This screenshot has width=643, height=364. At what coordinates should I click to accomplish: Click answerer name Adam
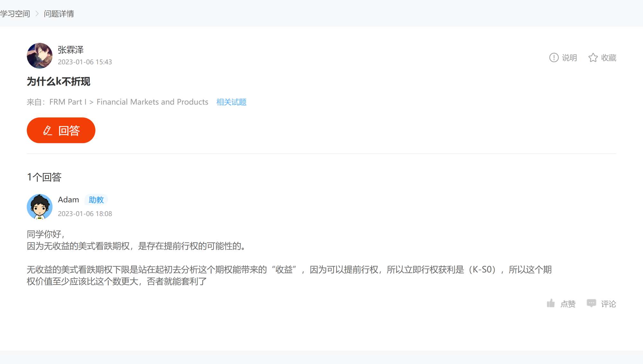tap(68, 200)
